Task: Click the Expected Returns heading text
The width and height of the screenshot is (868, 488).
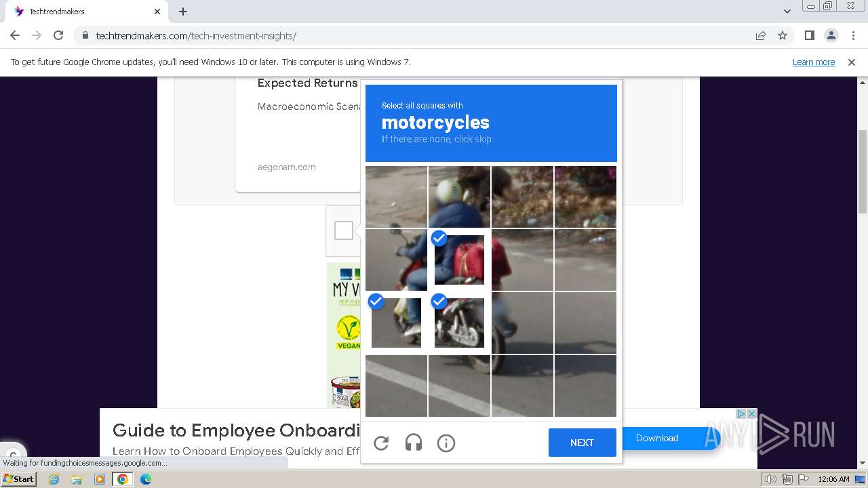Action: click(307, 83)
